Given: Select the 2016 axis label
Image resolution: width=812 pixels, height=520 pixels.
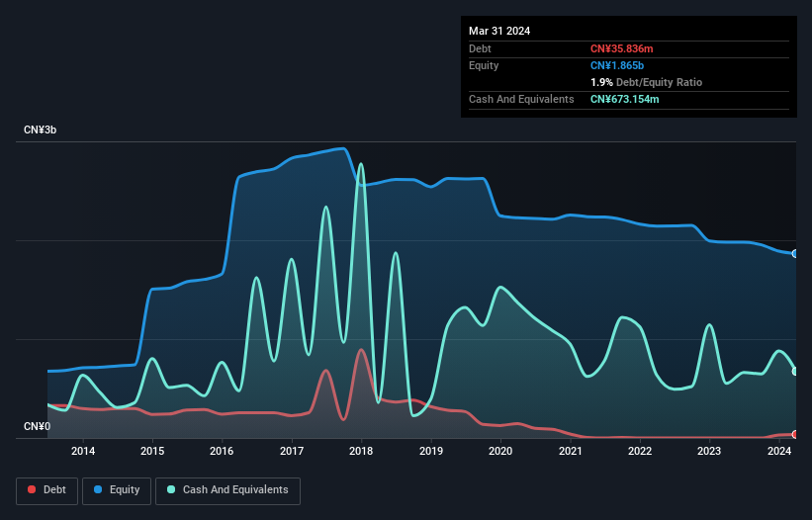Looking at the screenshot, I should click(x=222, y=451).
